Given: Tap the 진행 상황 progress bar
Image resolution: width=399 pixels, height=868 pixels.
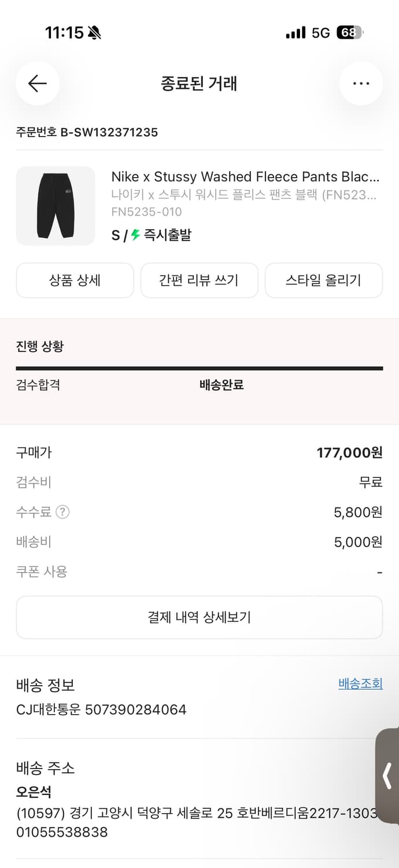Looking at the screenshot, I should tap(199, 368).
